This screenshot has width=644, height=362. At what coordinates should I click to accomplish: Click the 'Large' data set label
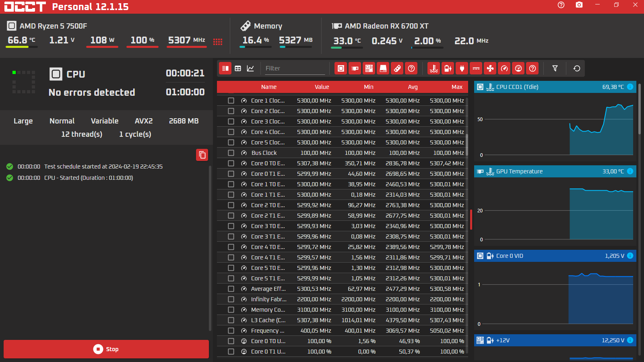tap(23, 121)
